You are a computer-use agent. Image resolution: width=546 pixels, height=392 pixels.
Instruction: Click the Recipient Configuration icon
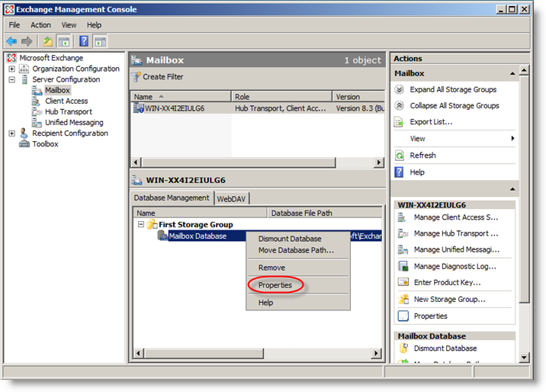click(x=24, y=133)
